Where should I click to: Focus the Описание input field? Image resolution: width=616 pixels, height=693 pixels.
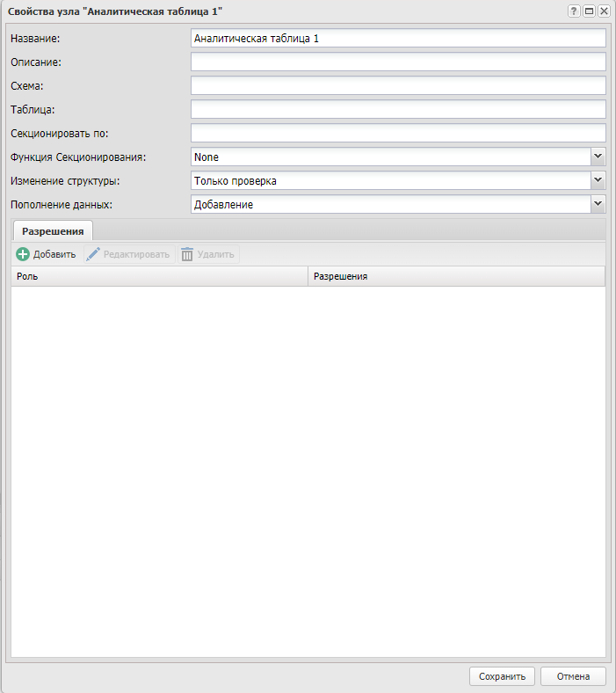click(397, 62)
